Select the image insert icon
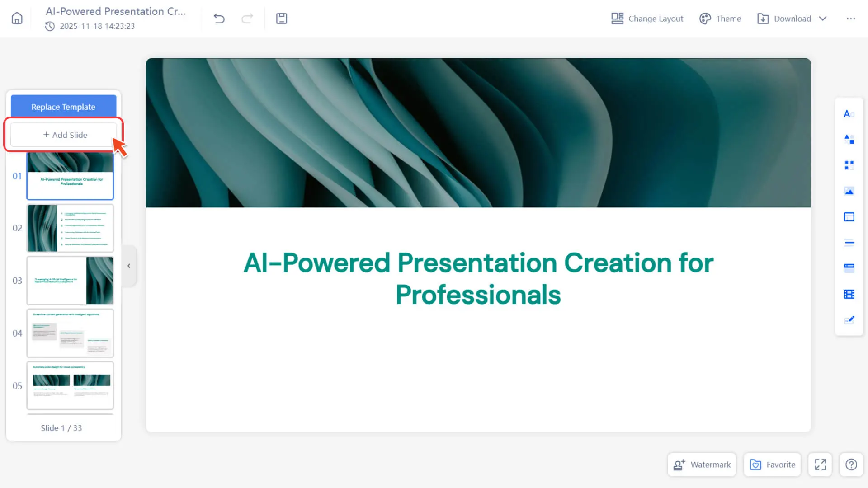868x488 pixels. pos(849,192)
